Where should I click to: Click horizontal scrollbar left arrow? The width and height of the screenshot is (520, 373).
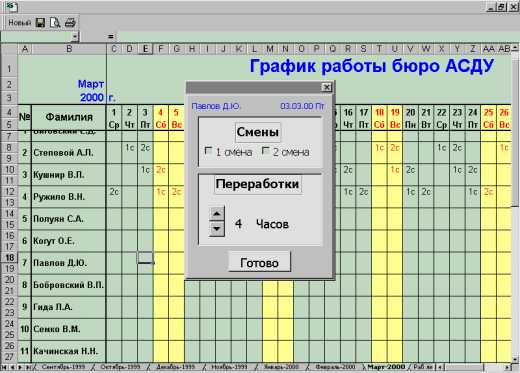click(x=440, y=367)
